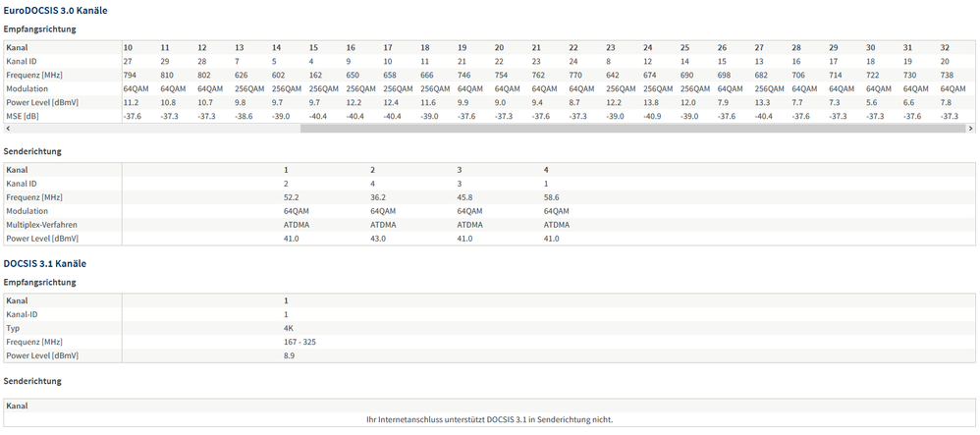The width and height of the screenshot is (980, 435).
Task: Click the 4K type value
Action: click(x=288, y=328)
